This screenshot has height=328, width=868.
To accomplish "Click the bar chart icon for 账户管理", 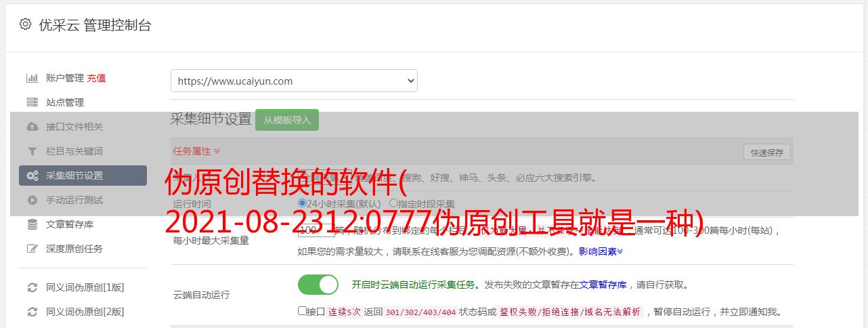I will click(32, 78).
